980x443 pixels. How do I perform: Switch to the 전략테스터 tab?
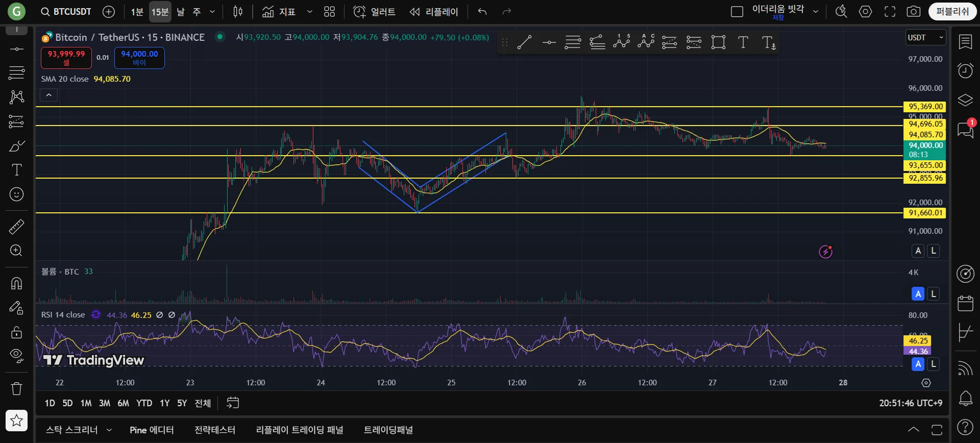(215, 430)
